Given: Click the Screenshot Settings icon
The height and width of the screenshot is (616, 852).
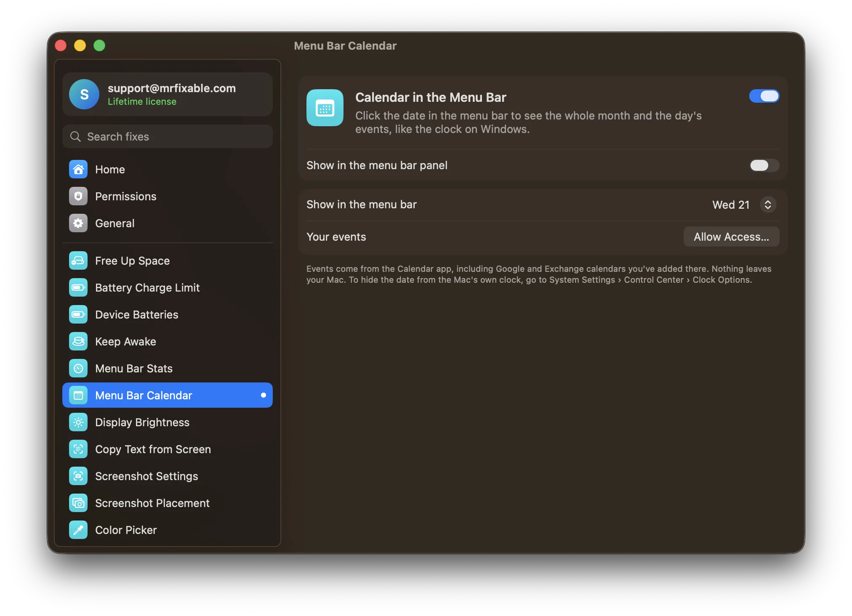Looking at the screenshot, I should [78, 476].
